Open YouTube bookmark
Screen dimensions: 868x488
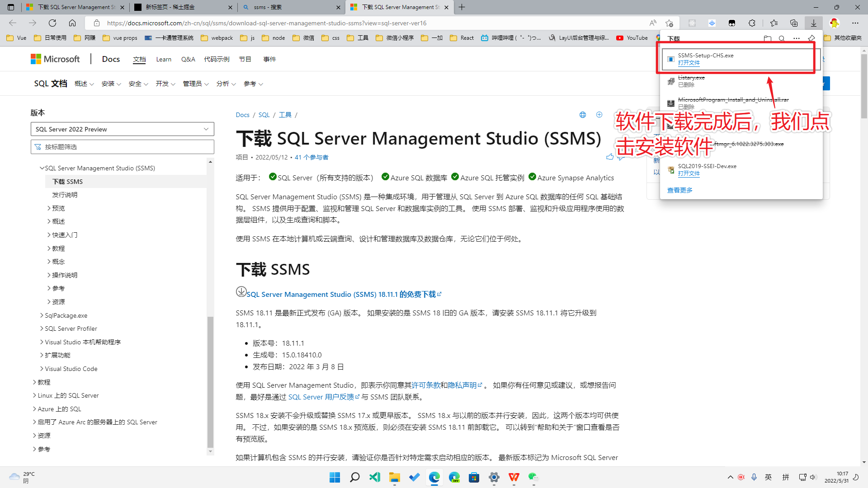[632, 38]
